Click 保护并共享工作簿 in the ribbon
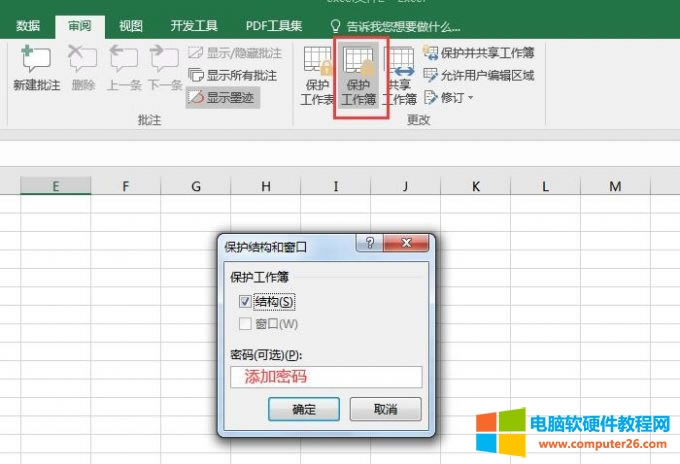 478,53
